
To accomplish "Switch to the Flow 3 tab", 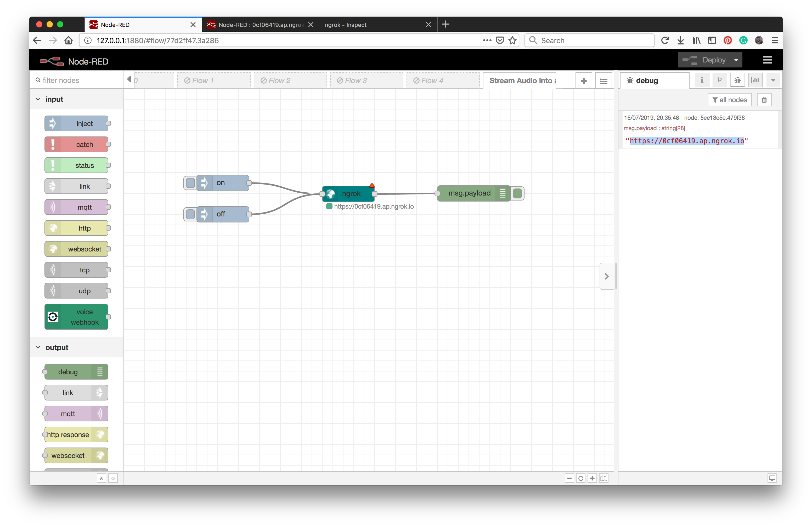I will tap(366, 81).
